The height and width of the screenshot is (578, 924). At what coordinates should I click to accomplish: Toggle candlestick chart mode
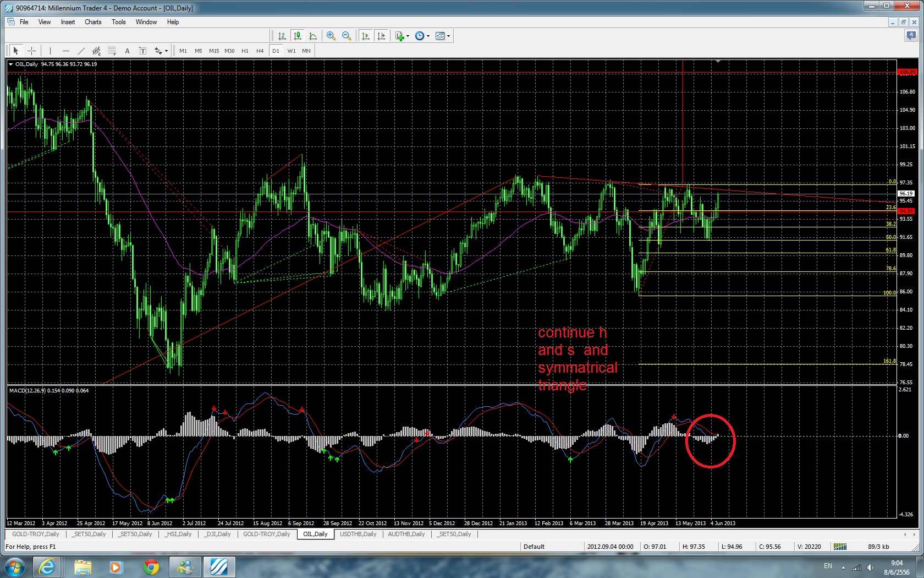298,36
